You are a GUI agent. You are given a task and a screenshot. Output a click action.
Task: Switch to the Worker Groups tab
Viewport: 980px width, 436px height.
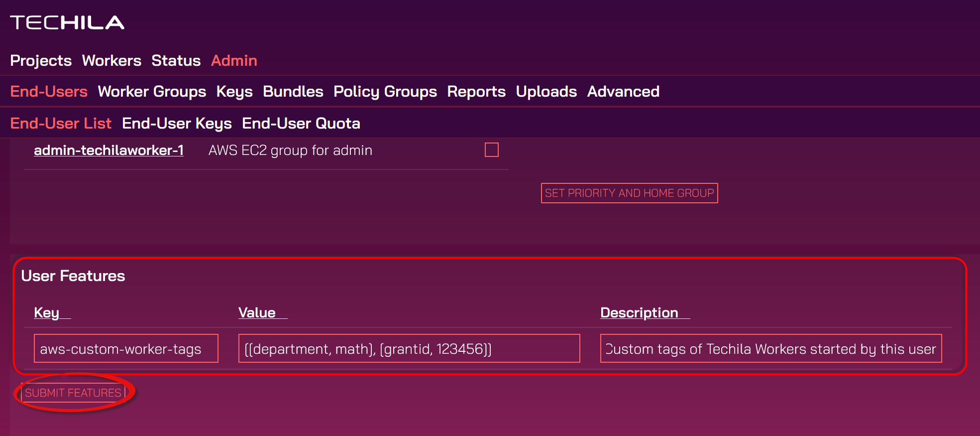click(x=152, y=92)
